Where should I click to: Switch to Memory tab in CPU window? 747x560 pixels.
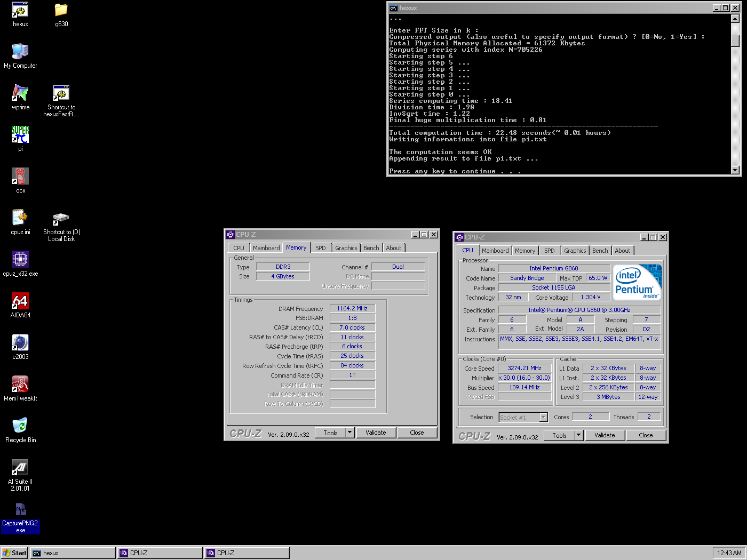pos(525,251)
